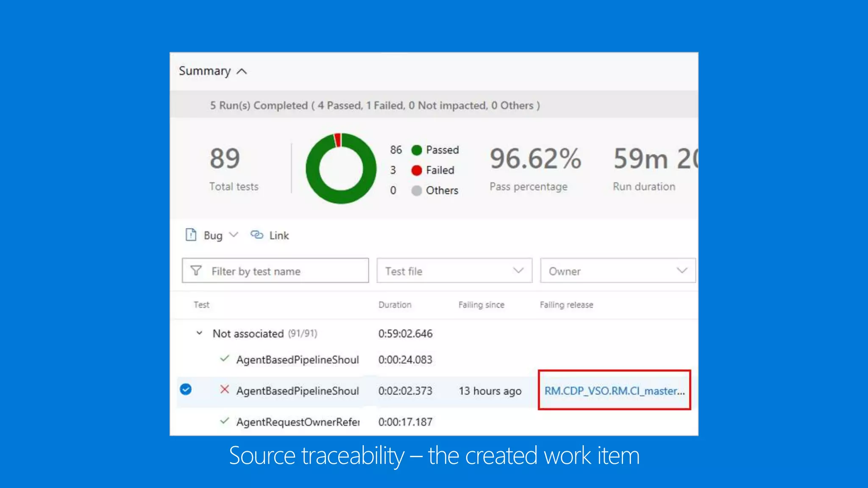The image size is (868, 488).
Task: Collapse the Summary section chevron
Action: pyautogui.click(x=242, y=72)
